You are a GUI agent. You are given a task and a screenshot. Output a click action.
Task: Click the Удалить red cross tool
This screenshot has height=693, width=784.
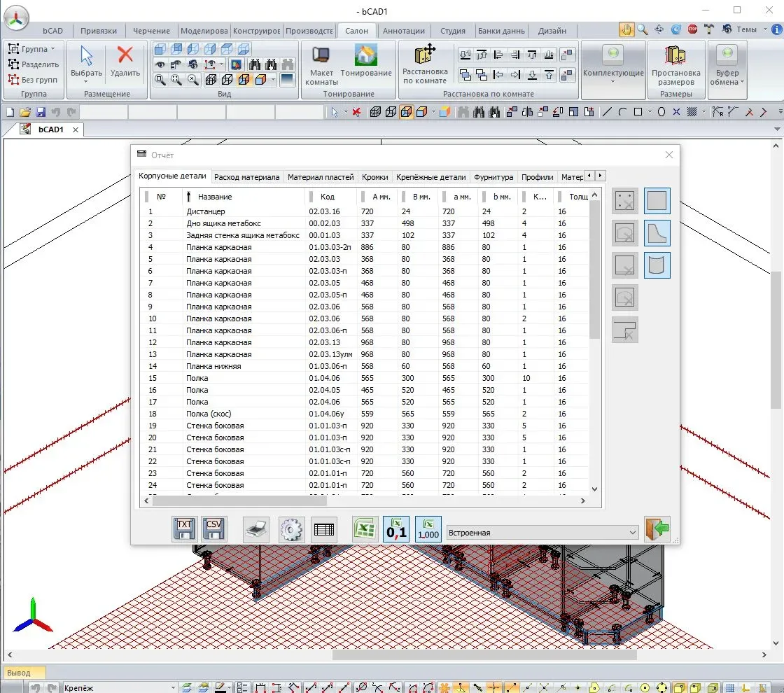click(125, 62)
